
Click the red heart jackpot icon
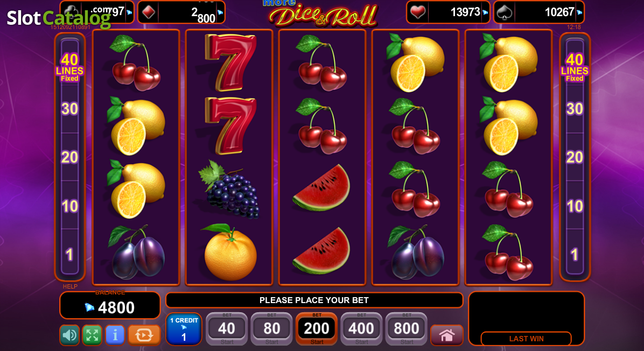pos(418,12)
